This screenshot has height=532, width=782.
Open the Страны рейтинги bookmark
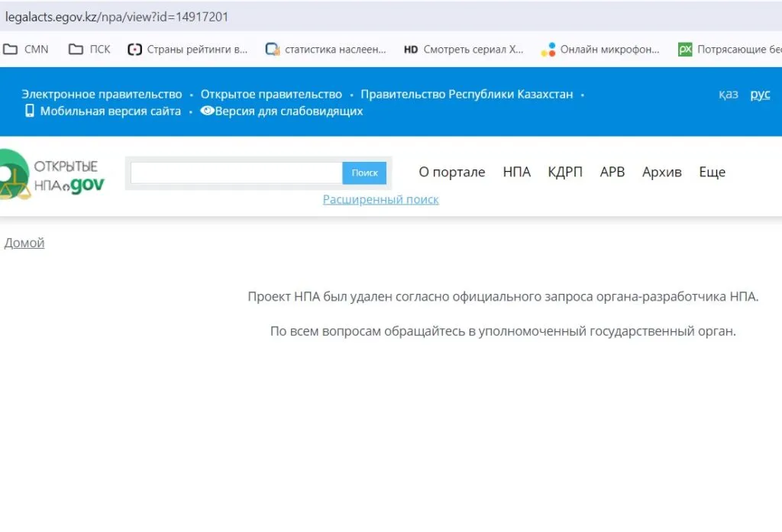(188, 50)
